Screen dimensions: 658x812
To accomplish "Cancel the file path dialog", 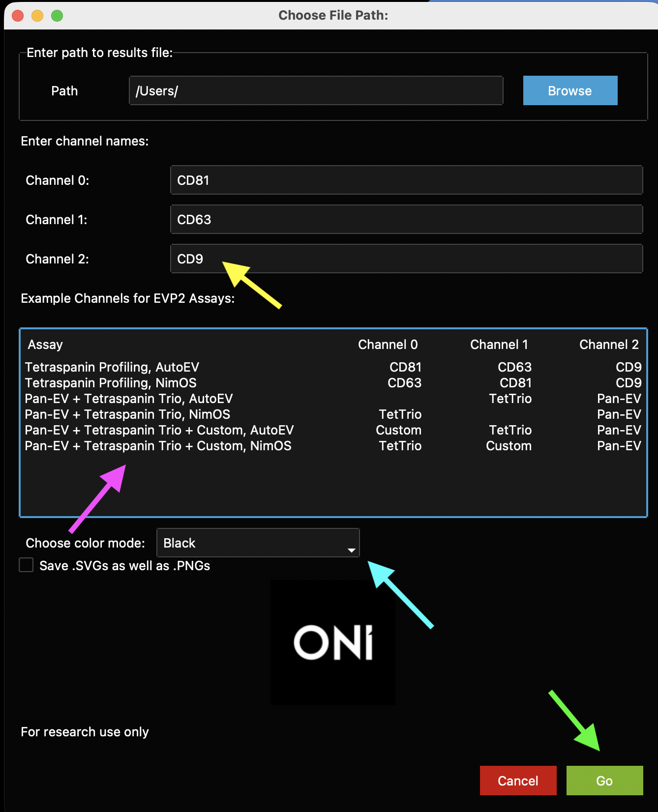I will [518, 781].
